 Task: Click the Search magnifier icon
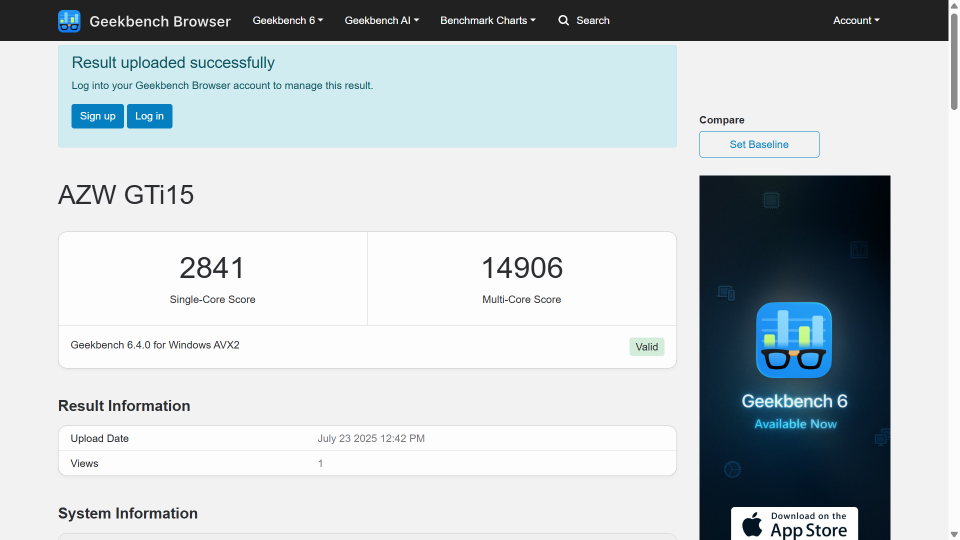(564, 20)
